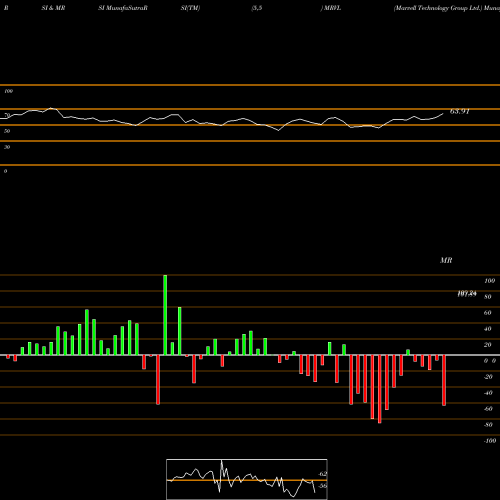Click the 56 value in the mini chart
The image size is (500, 500).
(x=323, y=486)
